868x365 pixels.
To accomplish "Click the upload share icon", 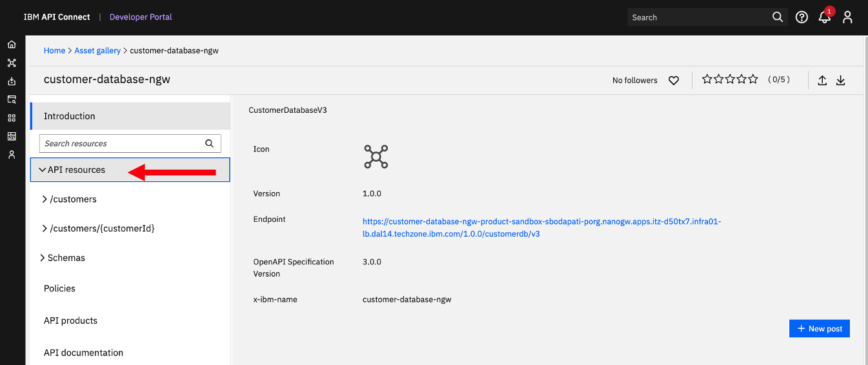I will coord(822,80).
